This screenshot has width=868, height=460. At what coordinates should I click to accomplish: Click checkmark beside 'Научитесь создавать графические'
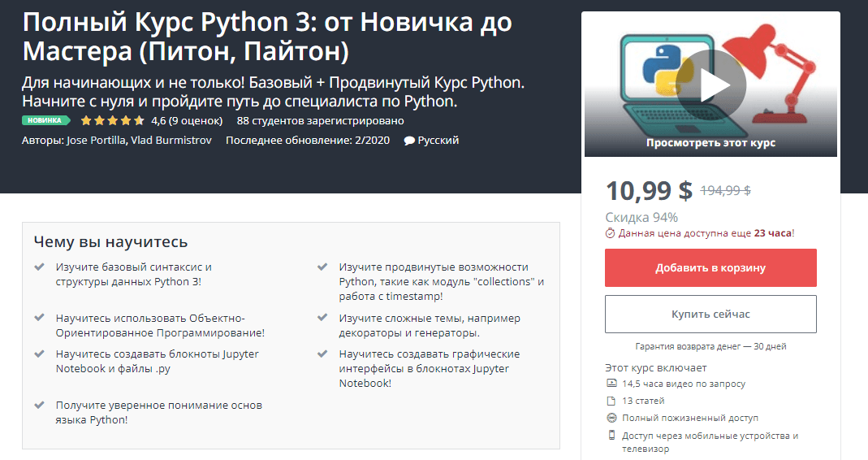(x=322, y=354)
